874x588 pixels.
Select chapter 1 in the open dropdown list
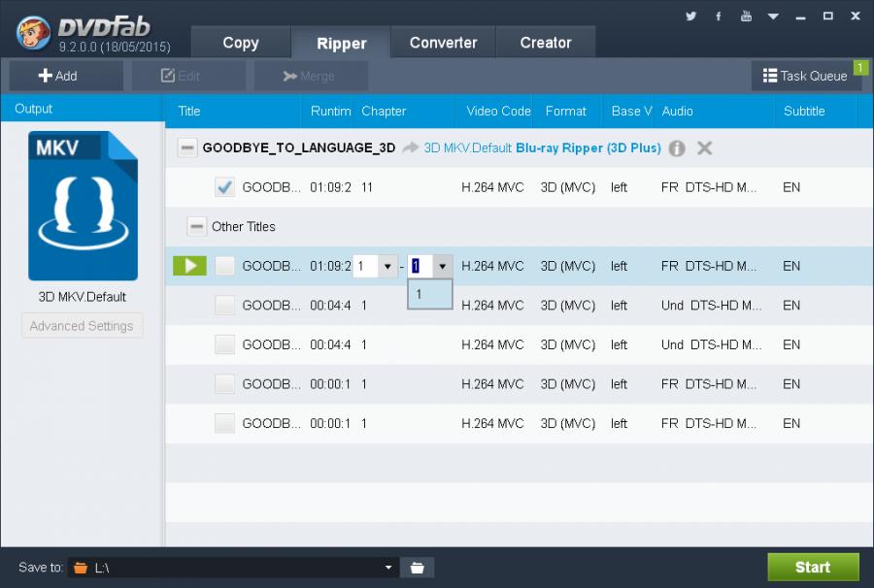429,294
